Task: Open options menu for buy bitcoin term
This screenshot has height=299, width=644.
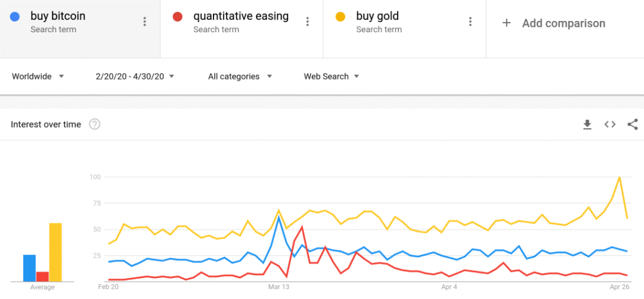Action: tap(144, 21)
